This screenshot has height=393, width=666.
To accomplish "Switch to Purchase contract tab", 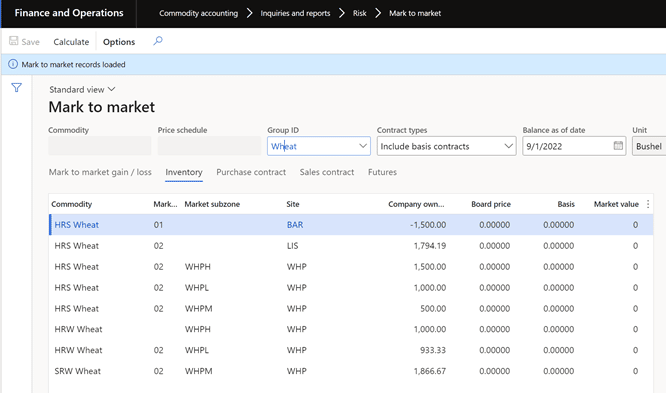I will pos(251,172).
